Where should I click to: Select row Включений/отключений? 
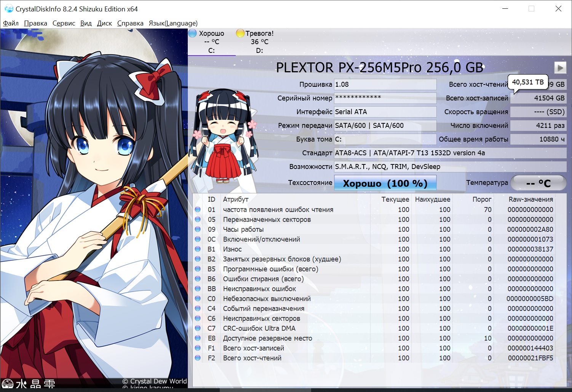point(374,239)
